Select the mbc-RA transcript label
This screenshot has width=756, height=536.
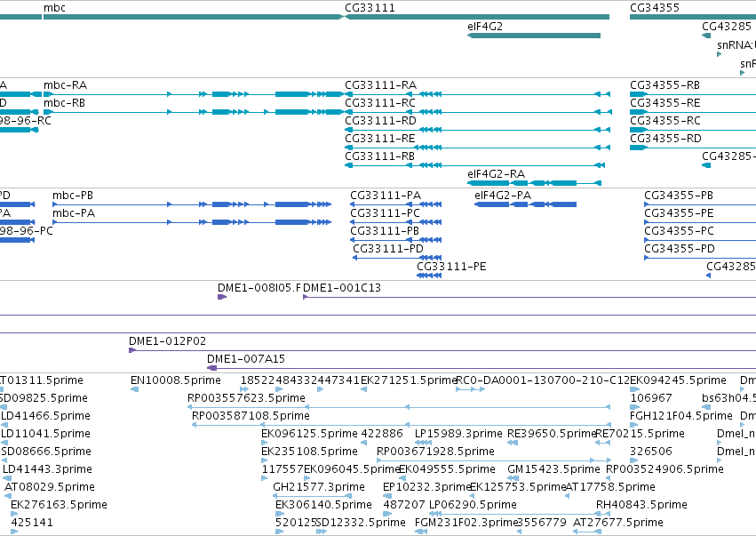(65, 85)
